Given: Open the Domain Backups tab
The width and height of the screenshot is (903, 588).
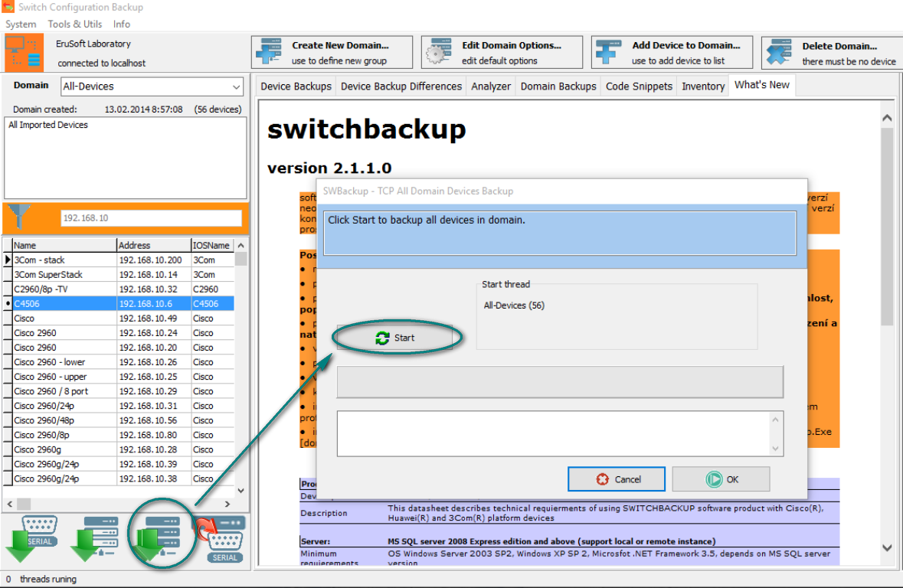Looking at the screenshot, I should 558,87.
